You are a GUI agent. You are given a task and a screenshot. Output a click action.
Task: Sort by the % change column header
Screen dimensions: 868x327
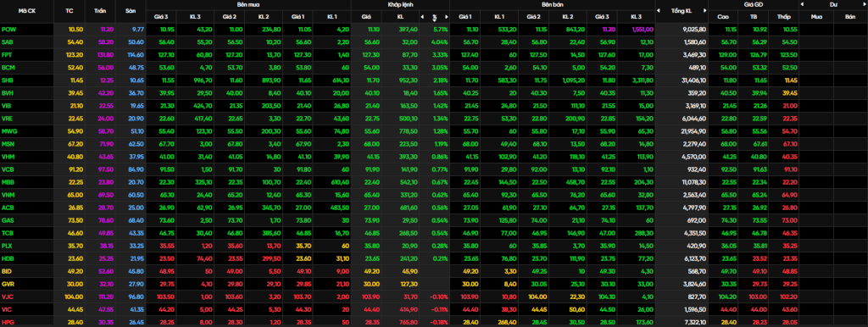pyautogui.click(x=434, y=17)
